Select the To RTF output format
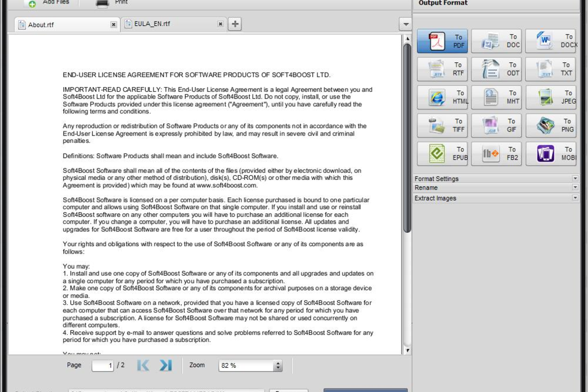 coord(442,69)
